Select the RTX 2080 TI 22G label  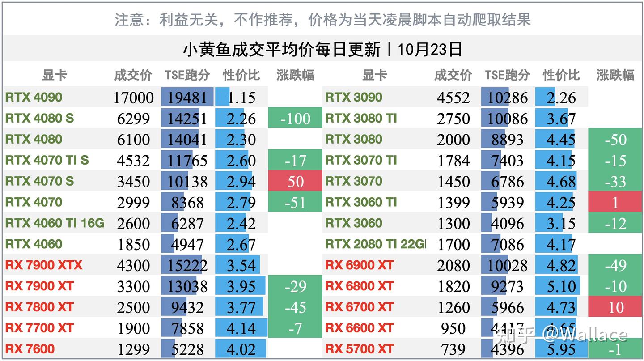[x=376, y=244]
